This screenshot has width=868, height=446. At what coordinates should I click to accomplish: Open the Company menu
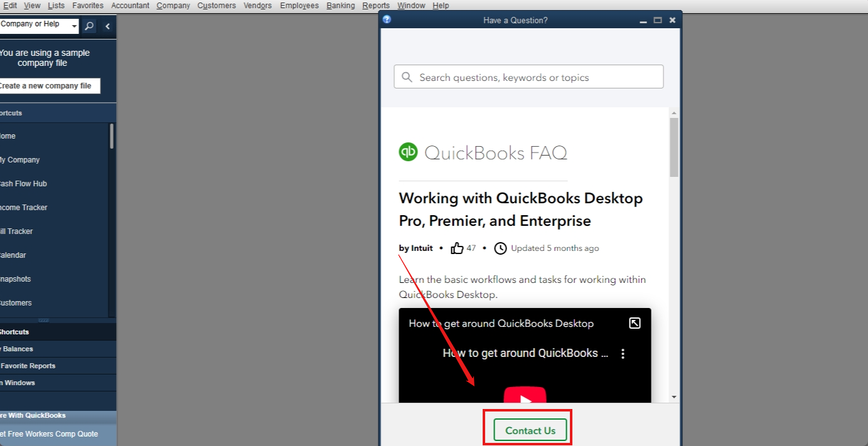tap(173, 6)
